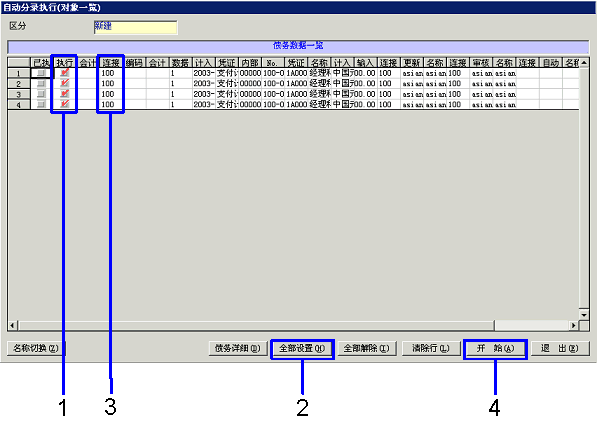Click the 区分 input field showing 新建
597x423 pixels.
(x=135, y=27)
